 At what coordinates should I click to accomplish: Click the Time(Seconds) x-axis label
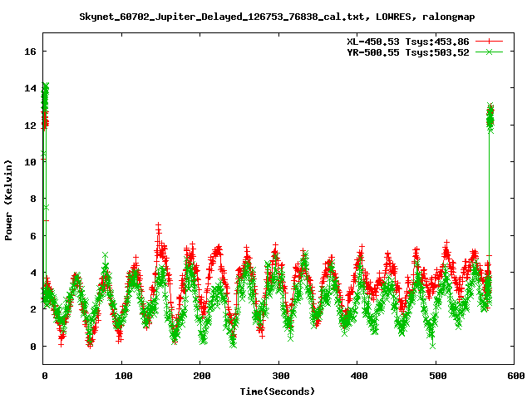tap(278, 392)
